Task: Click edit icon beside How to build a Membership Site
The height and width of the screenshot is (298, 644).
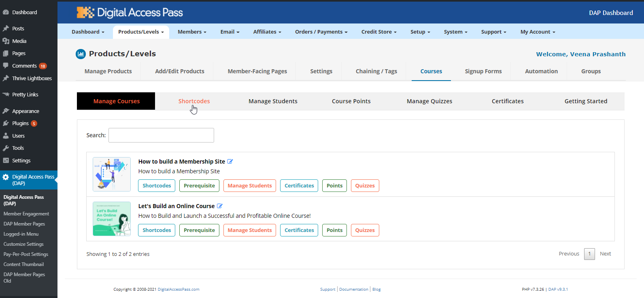Action: point(230,162)
